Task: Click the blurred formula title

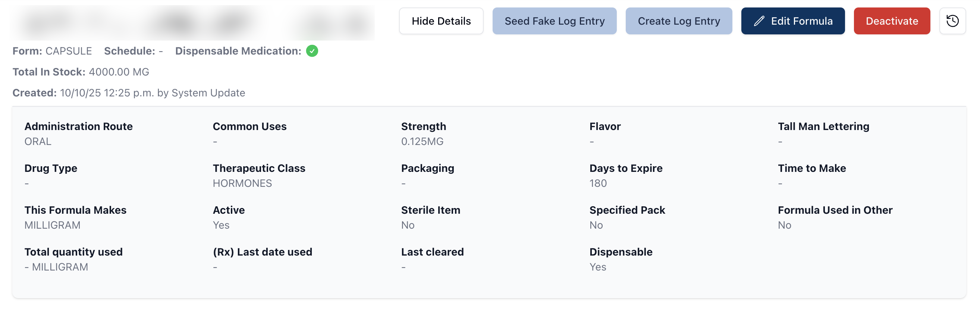Action: point(193,22)
